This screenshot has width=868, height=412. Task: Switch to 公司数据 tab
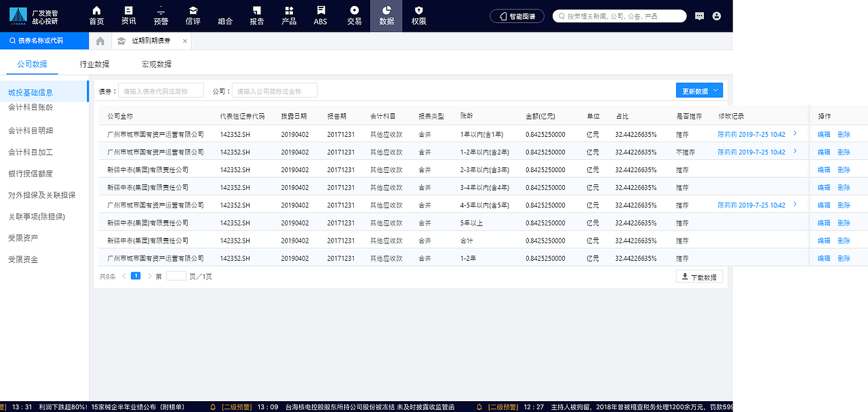32,64
